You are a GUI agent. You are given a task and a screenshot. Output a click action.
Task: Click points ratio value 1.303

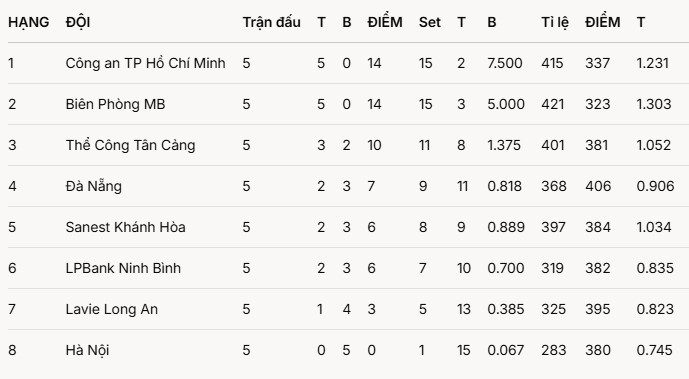pos(654,104)
